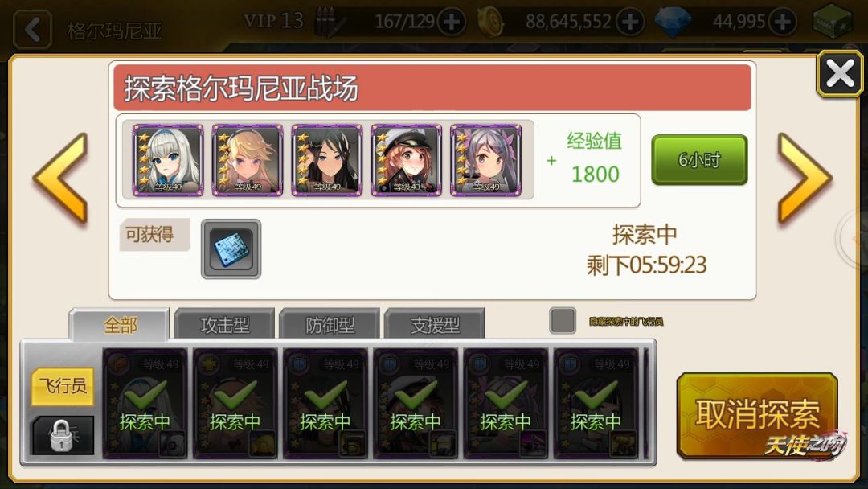Open the green army crate icon
The height and width of the screenshot is (489, 868).
coord(832,23)
